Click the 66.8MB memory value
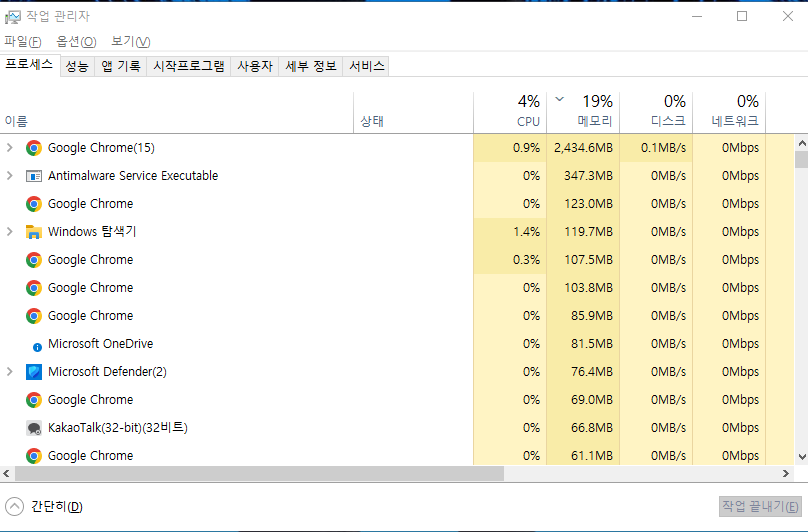Screen dimensions: 808x532 click(592, 428)
